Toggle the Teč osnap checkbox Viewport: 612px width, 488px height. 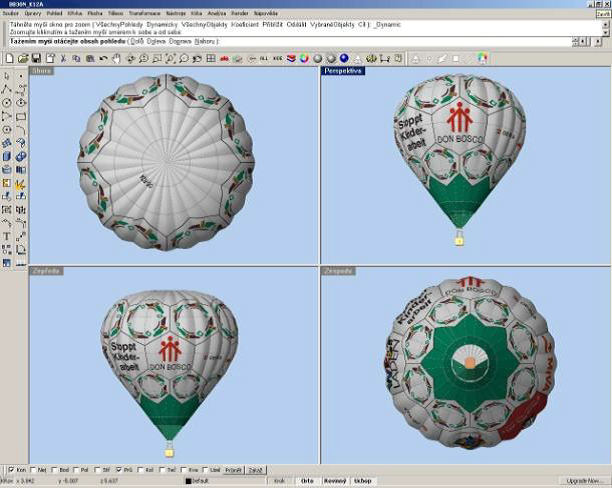[162, 470]
